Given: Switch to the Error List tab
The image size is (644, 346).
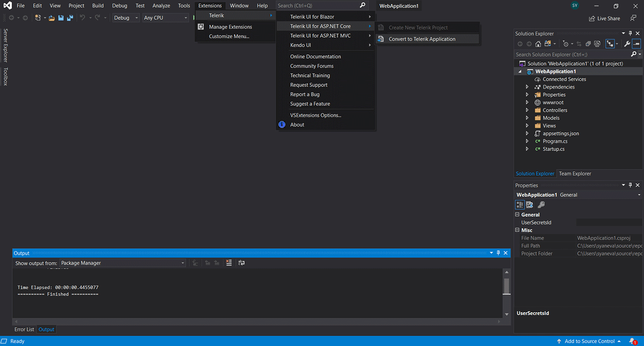Looking at the screenshot, I should tap(24, 329).
